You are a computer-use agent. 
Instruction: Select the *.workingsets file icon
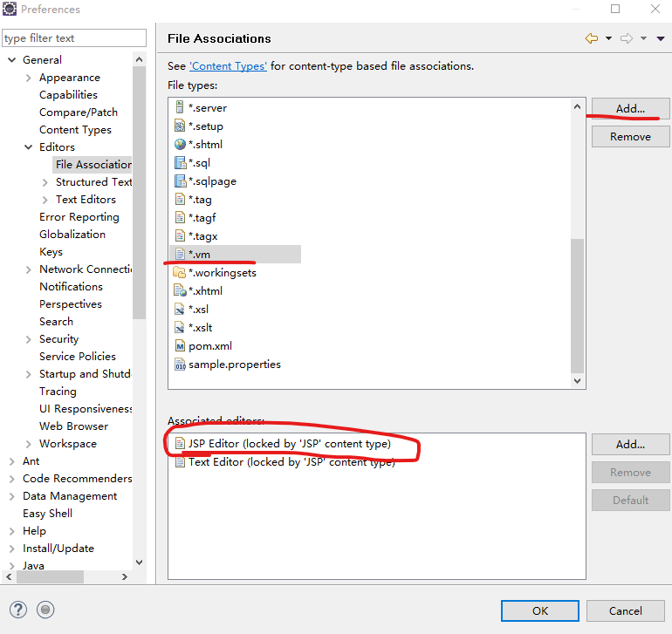(181, 273)
